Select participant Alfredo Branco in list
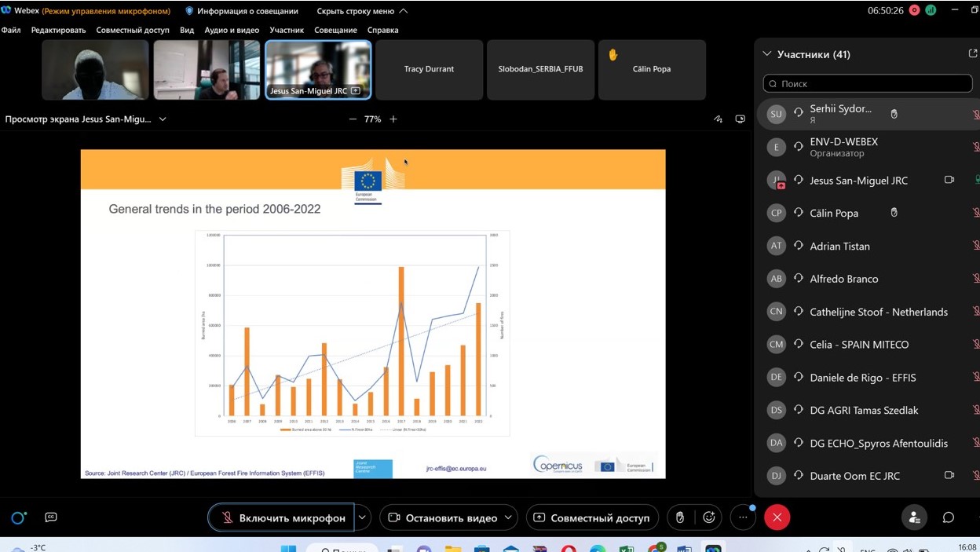Image resolution: width=980 pixels, height=552 pixels. point(868,279)
